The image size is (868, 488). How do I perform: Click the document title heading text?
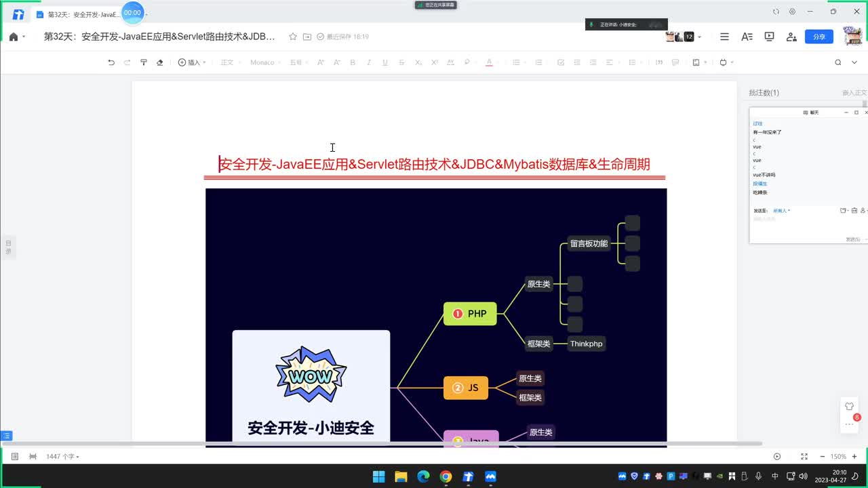pos(435,164)
